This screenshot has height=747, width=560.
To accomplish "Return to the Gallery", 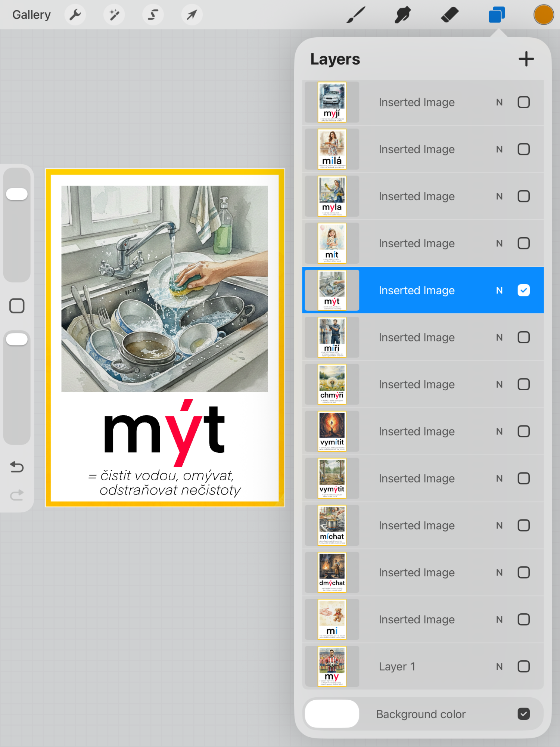I will pos(31,15).
